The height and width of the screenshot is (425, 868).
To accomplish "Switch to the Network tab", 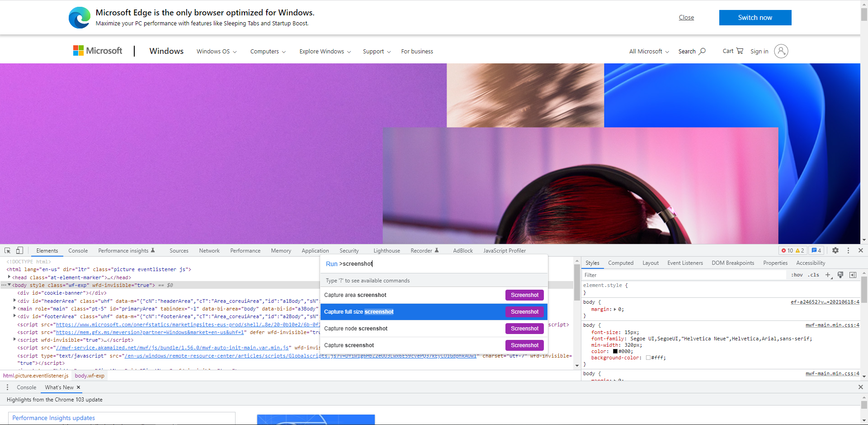I will point(209,251).
